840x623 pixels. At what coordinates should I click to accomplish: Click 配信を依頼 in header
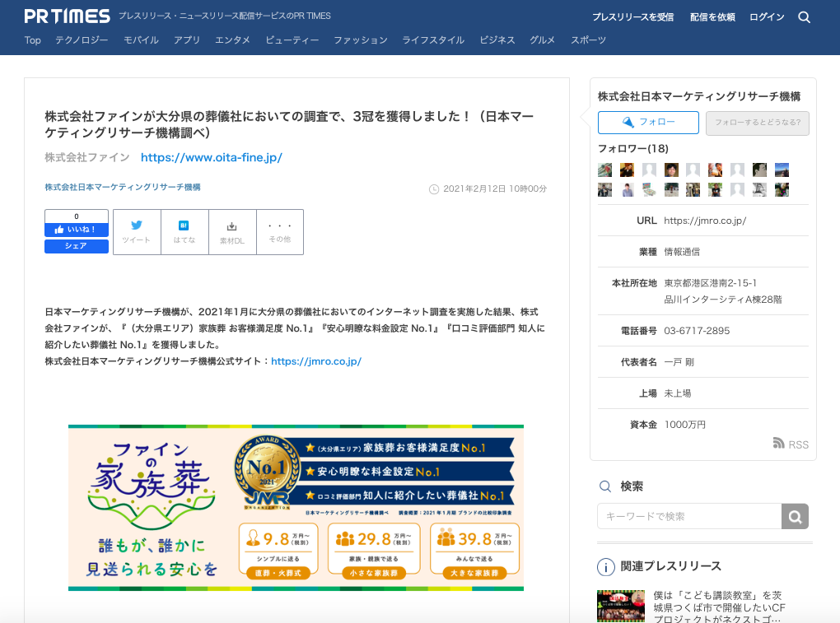pyautogui.click(x=712, y=17)
